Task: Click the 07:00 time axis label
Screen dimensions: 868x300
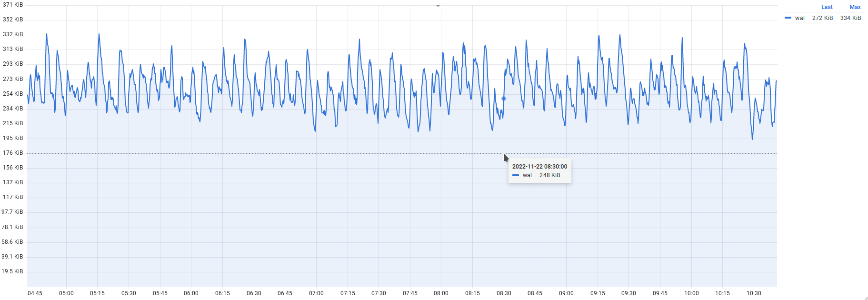Action: [316, 293]
